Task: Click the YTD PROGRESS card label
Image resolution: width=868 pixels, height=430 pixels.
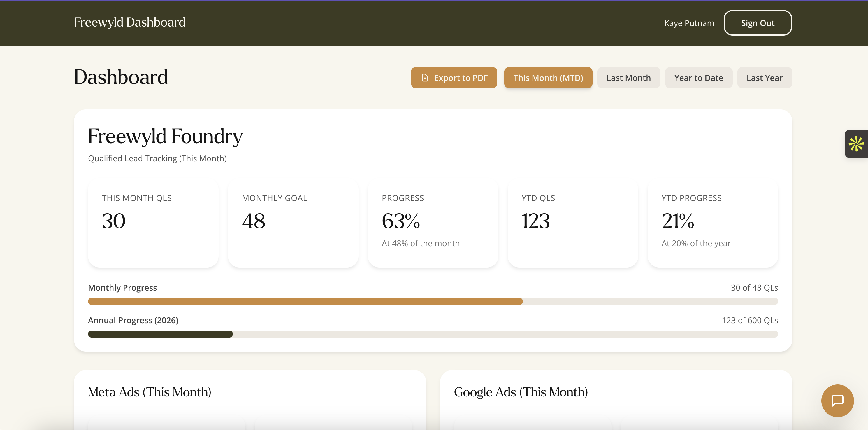Action: tap(691, 198)
